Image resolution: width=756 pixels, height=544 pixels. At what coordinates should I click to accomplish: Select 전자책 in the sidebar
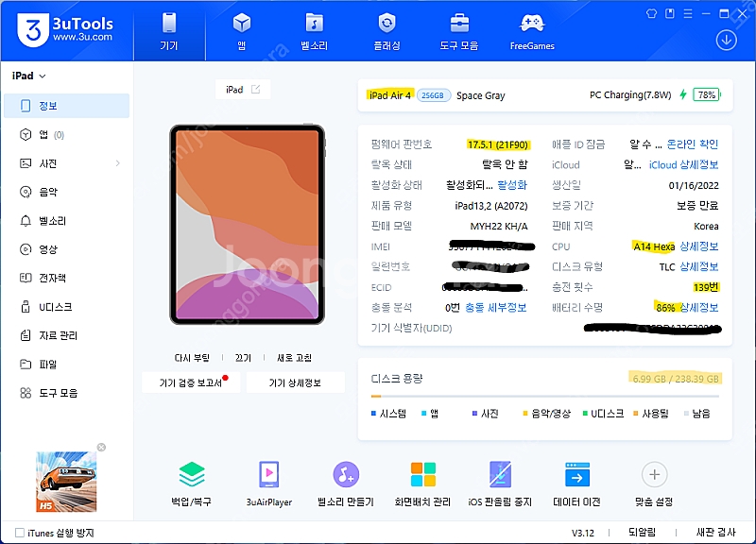tap(66, 278)
